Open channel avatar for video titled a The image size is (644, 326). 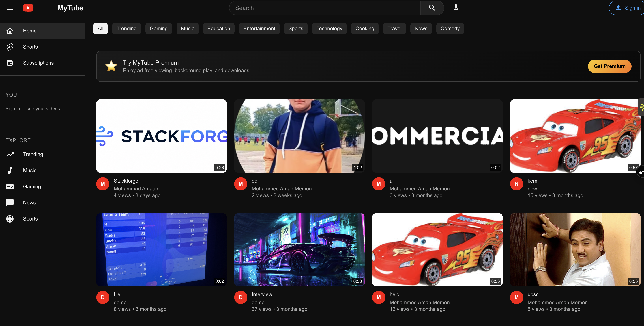[379, 184]
